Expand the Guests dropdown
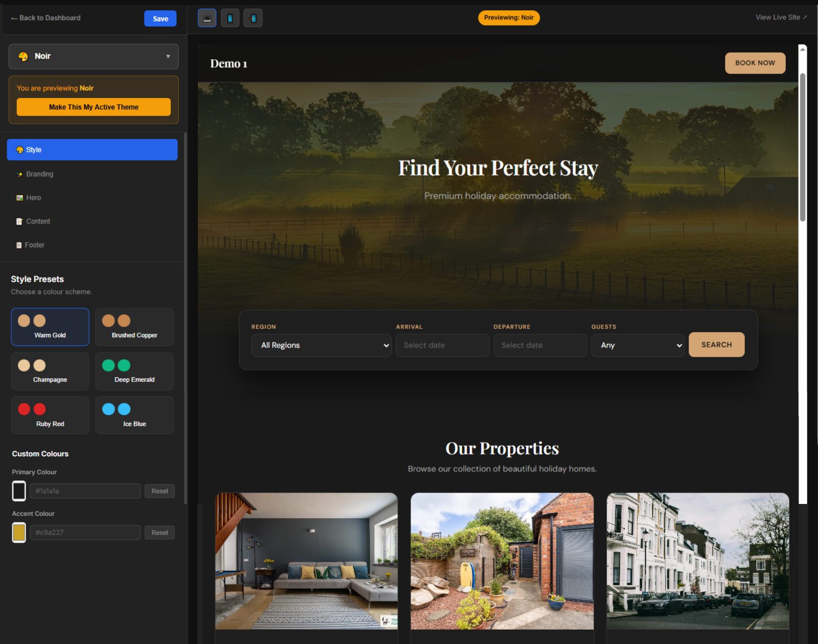The height and width of the screenshot is (644, 818). pyautogui.click(x=638, y=345)
